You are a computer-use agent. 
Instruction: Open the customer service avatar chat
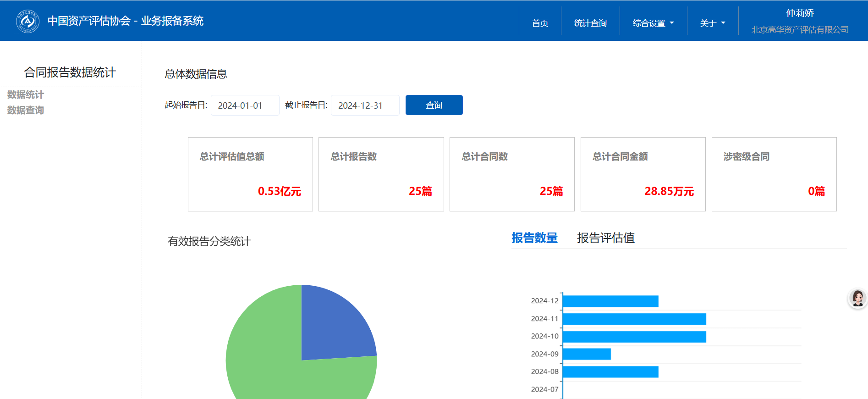(857, 299)
